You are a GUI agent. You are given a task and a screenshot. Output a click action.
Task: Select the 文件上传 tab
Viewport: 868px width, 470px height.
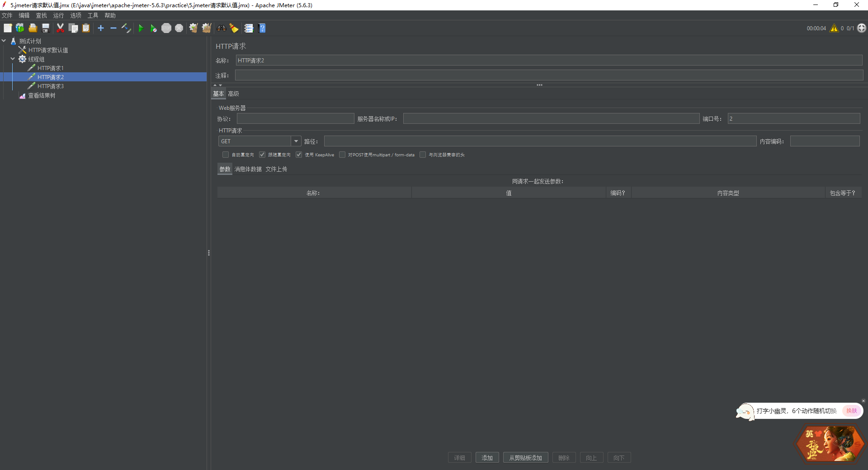[x=276, y=169]
